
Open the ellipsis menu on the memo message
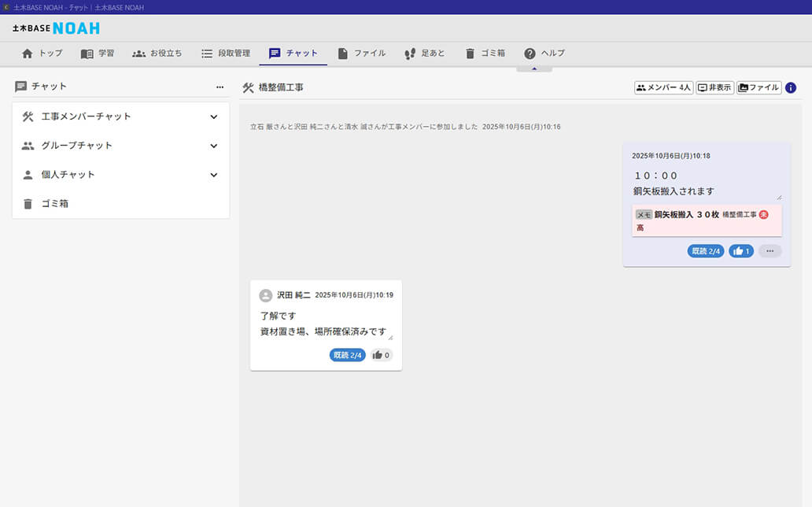tap(770, 250)
